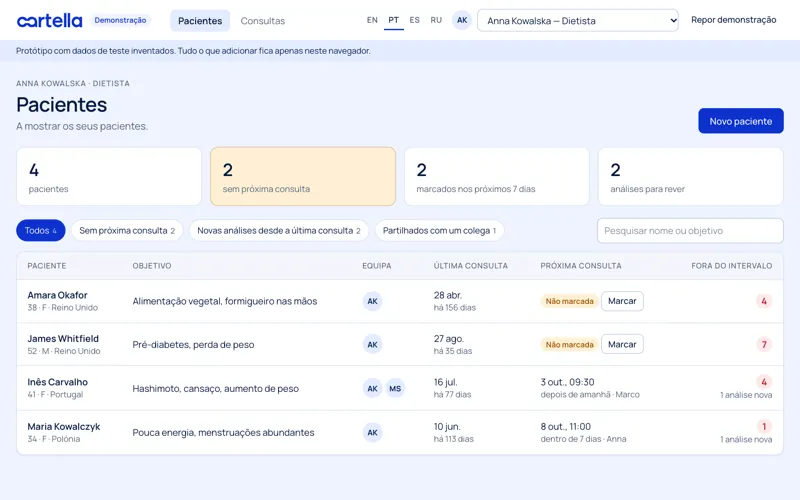800x500 pixels.
Task: Click '16 jul.' last consultation date
Action: tap(445, 382)
